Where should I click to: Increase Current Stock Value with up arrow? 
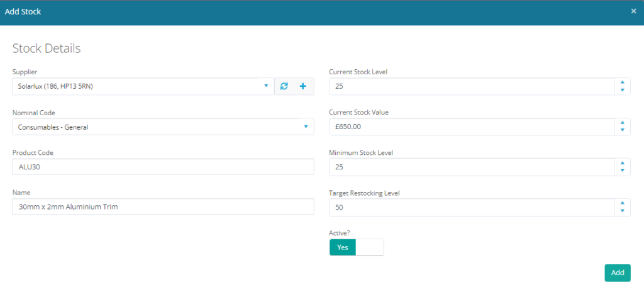point(622,123)
